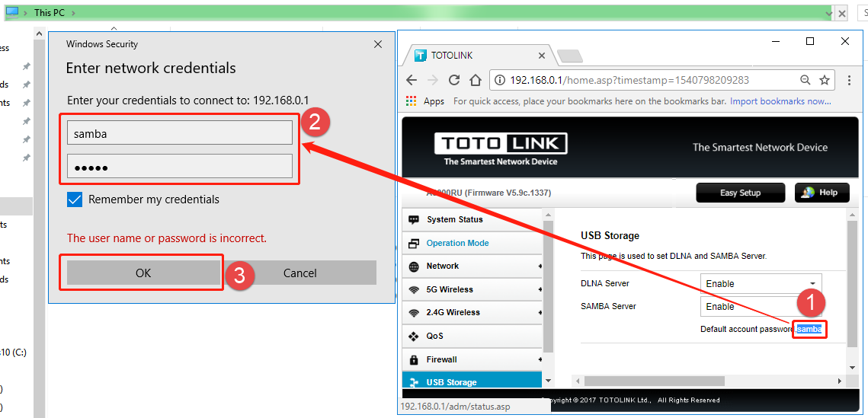Click Explorer address bar clear X button

click(841, 13)
